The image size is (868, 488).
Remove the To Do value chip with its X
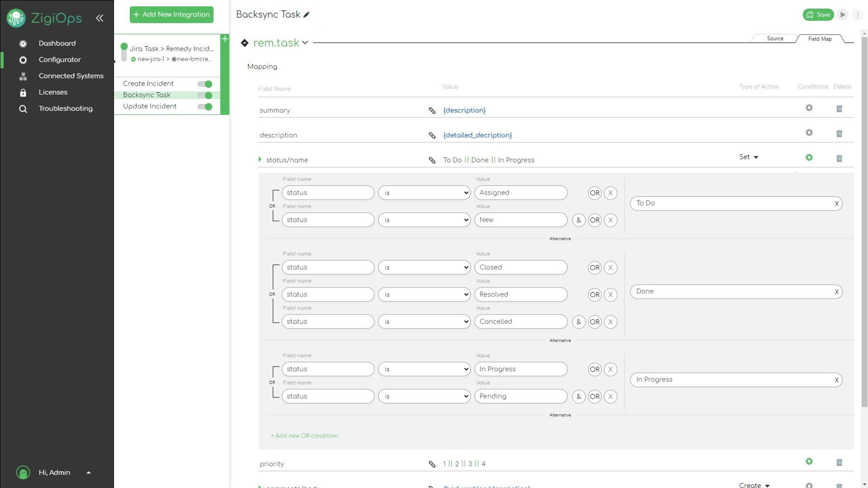(836, 203)
